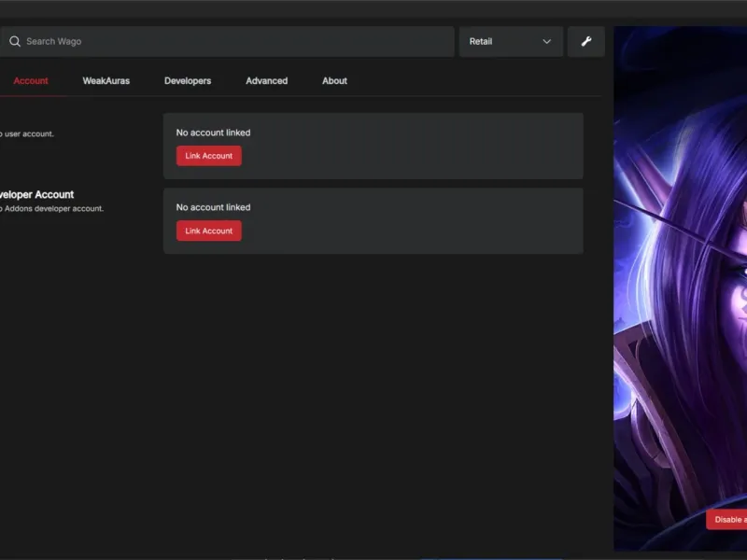This screenshot has width=747, height=560.
Task: Open the Developers tab
Action: (188, 81)
